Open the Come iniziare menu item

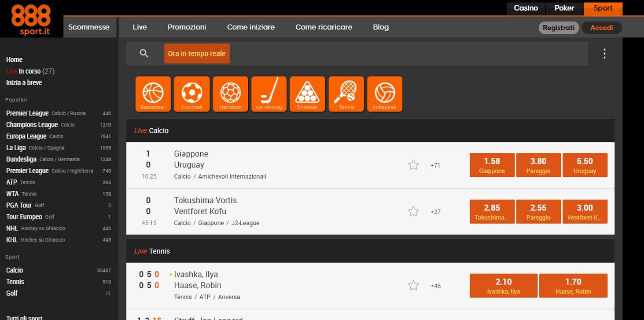(x=251, y=27)
